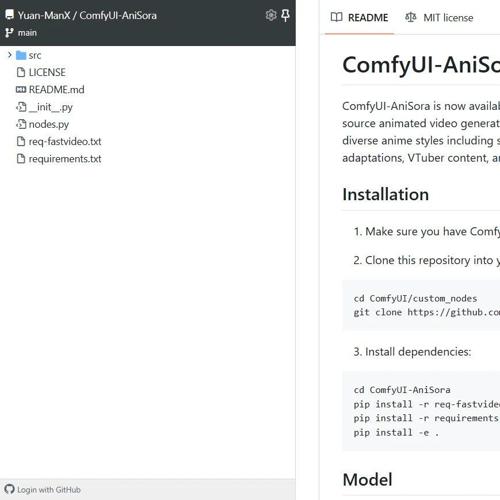Image resolution: width=500 pixels, height=500 pixels.
Task: Click the GitHub octocat icon at bottom
Action: coord(9,489)
